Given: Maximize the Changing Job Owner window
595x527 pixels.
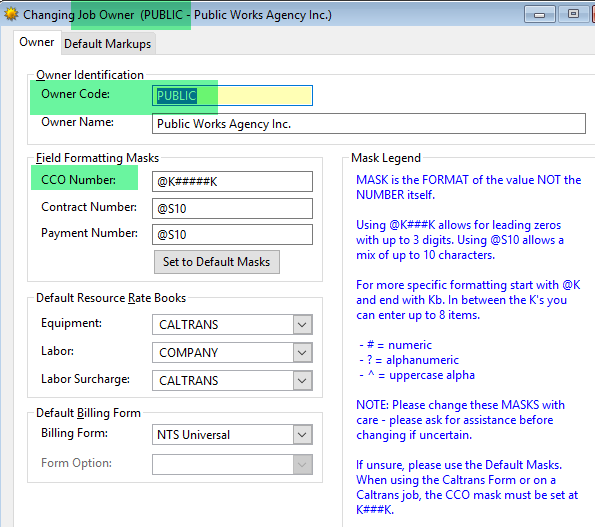Looking at the screenshot, I should (573, 14).
